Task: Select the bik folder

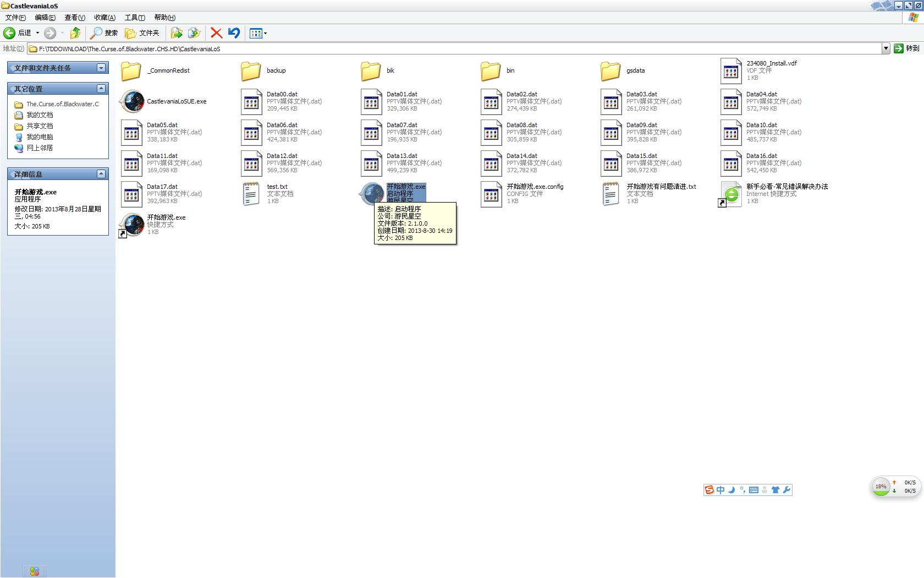Action: tap(378, 70)
